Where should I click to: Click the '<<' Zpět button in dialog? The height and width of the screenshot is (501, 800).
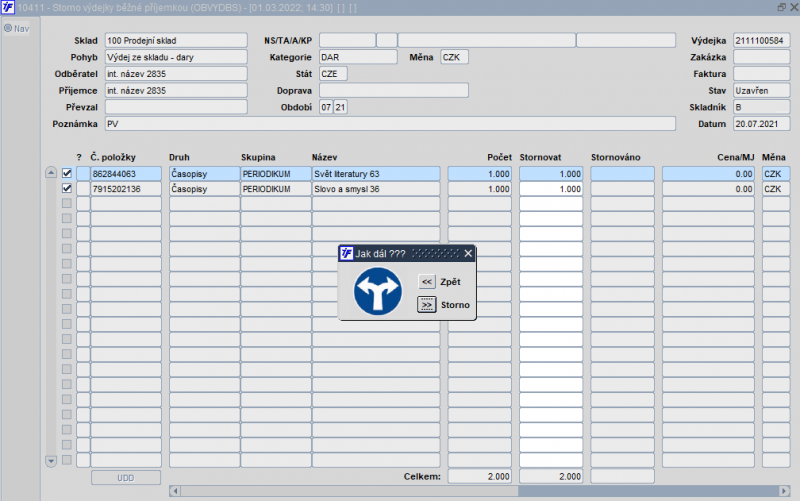427,282
